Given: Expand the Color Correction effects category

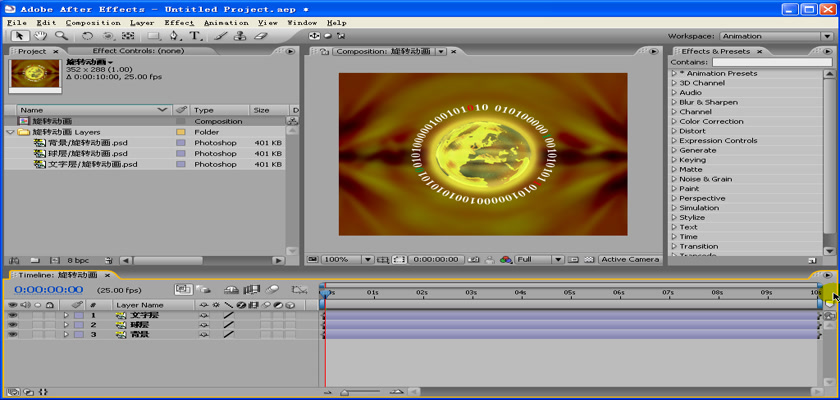Looking at the screenshot, I should [x=674, y=122].
